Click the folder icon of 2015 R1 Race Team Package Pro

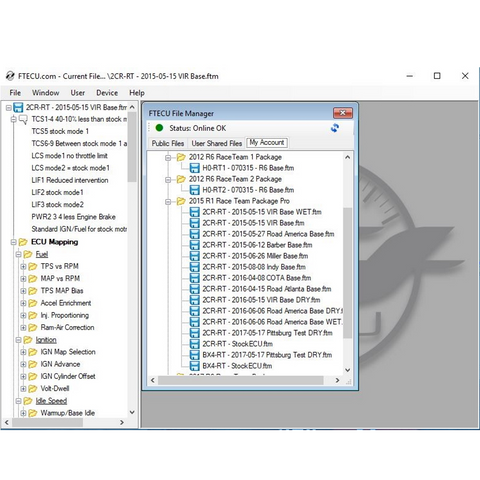coord(181,201)
